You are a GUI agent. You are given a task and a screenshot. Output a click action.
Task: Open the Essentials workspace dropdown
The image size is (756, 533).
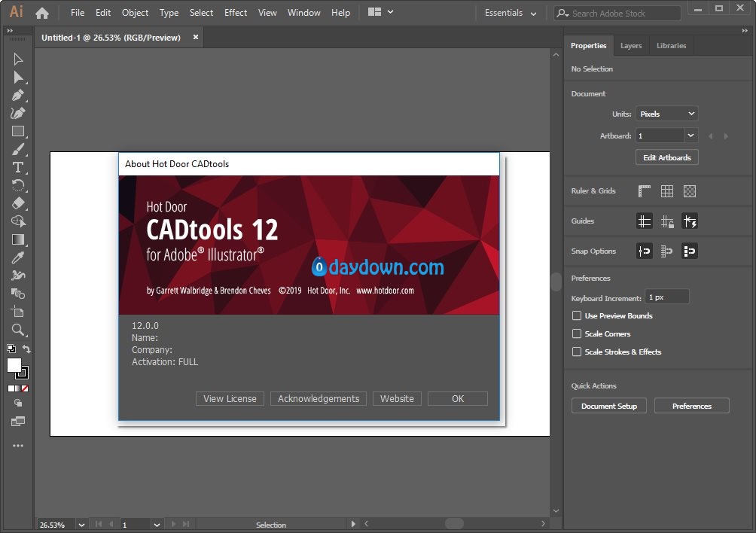tap(511, 14)
